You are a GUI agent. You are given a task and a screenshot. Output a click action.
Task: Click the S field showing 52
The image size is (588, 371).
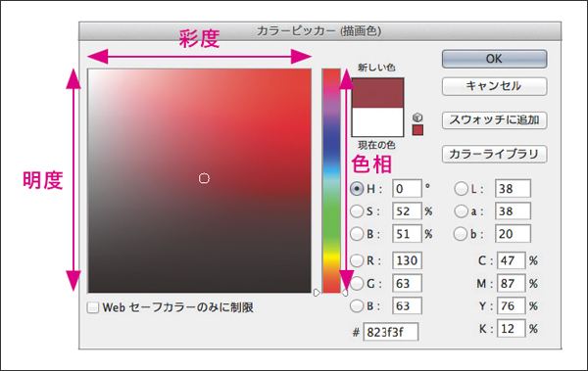coord(407,211)
